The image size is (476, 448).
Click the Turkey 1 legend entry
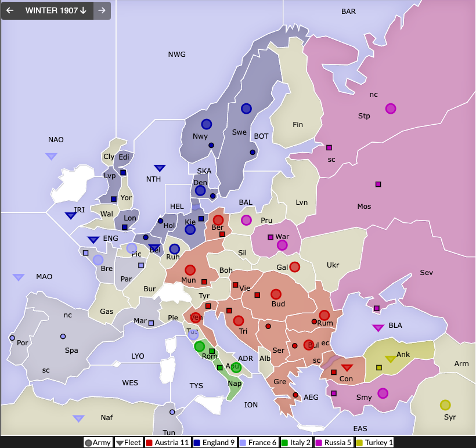tap(374, 443)
